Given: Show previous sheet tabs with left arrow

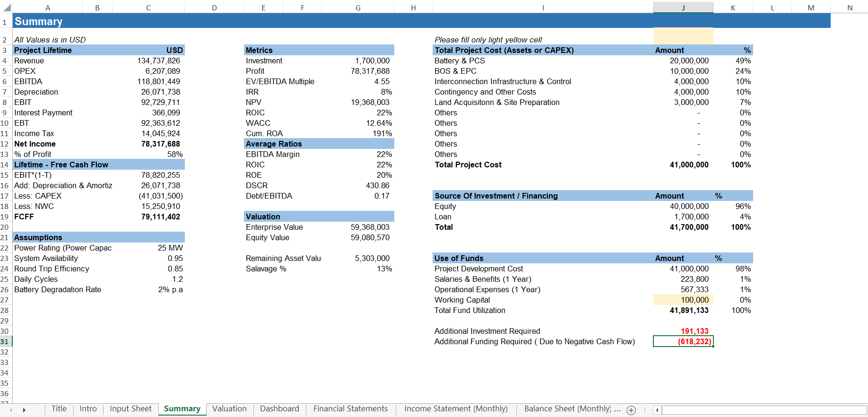Looking at the screenshot, I should pyautogui.click(x=10, y=410).
